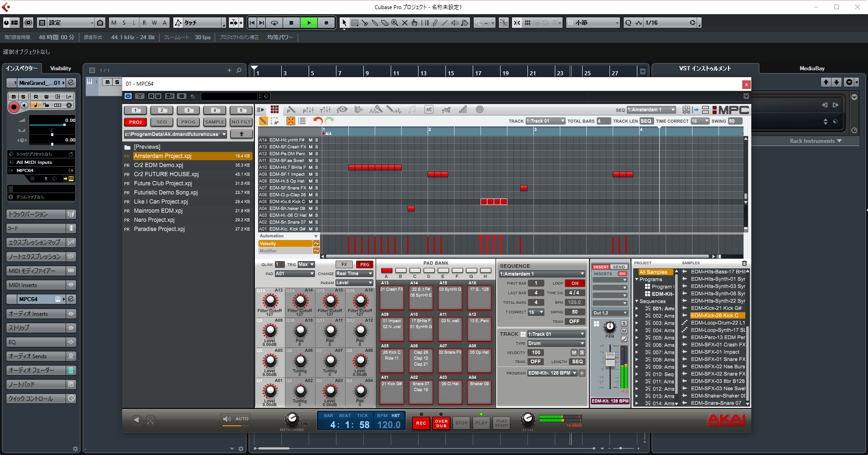Screen dimensions: 868x455
Task: Select PROJ browser filter tab
Action: (135, 122)
